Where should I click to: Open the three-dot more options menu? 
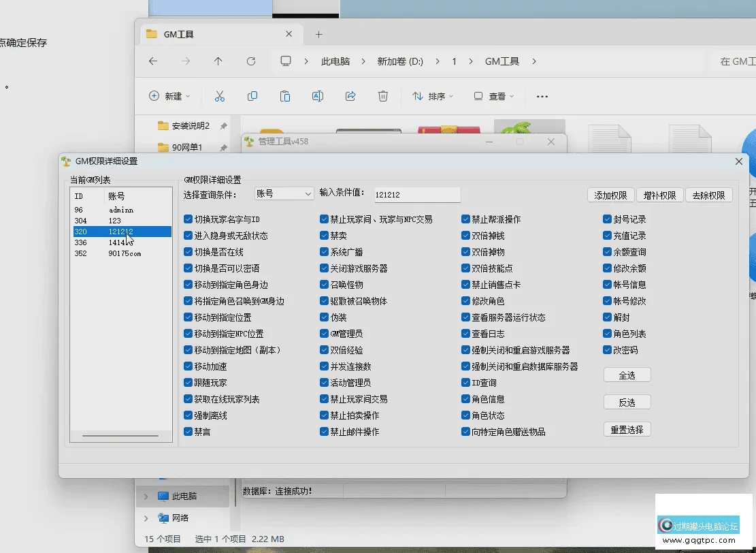click(542, 97)
